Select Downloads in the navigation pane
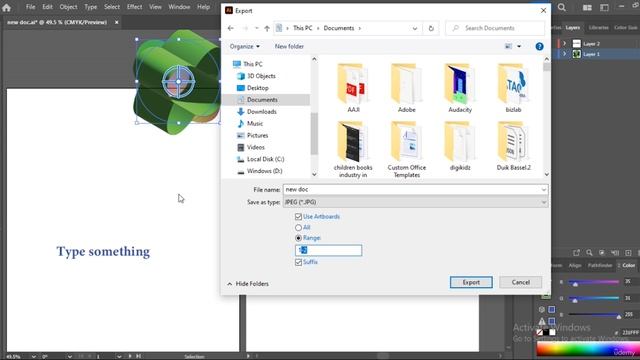This screenshot has width=640, height=360. (x=262, y=111)
